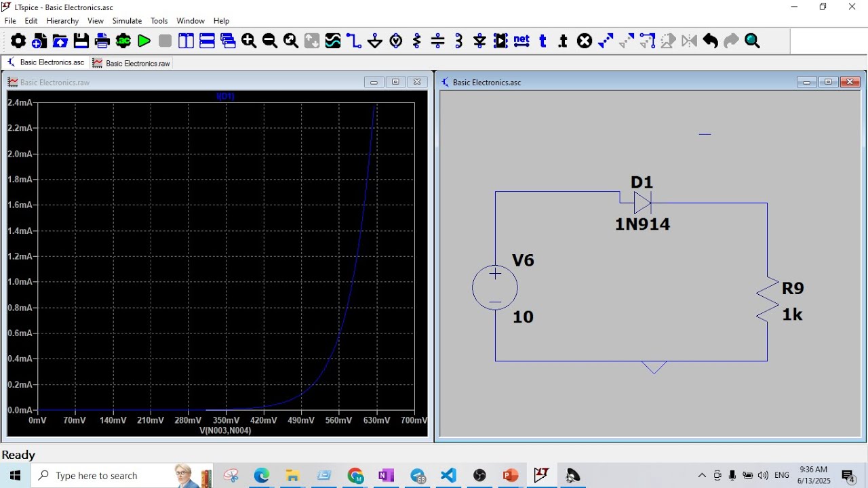
Task: Cascade the open windows
Action: 228,41
